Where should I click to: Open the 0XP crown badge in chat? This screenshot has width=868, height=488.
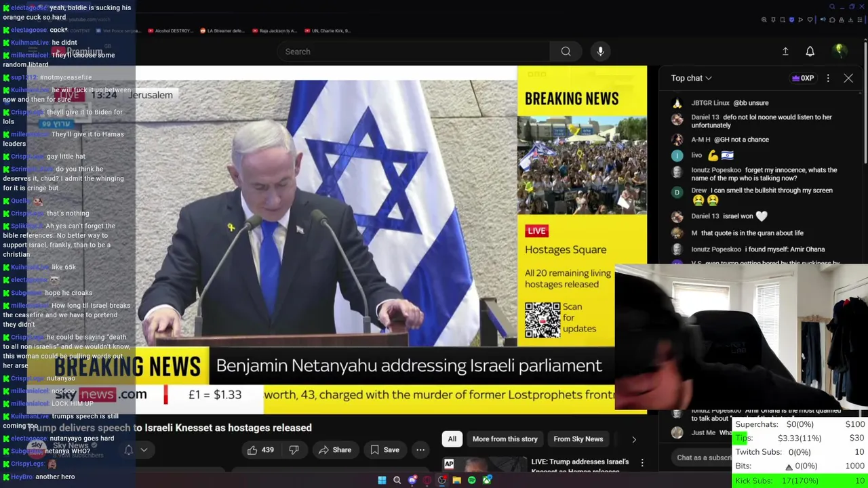pos(802,78)
